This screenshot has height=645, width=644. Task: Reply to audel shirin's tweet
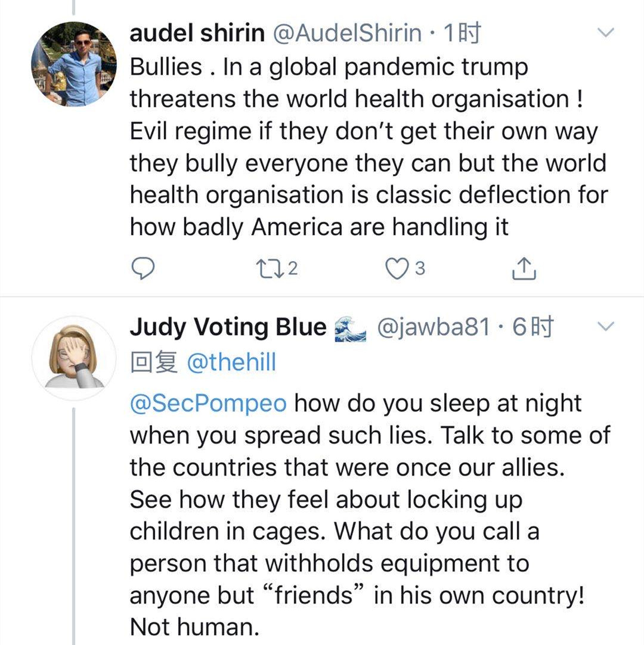tap(143, 269)
